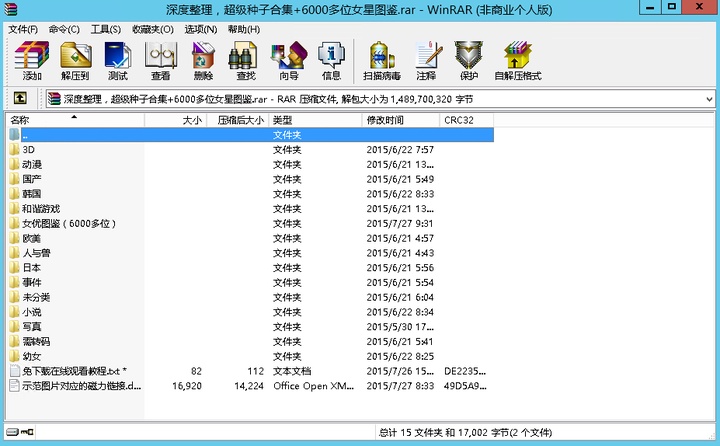This screenshot has width=720, height=446.
Task: Click the Info (信息) toolbar icon
Action: click(x=331, y=60)
